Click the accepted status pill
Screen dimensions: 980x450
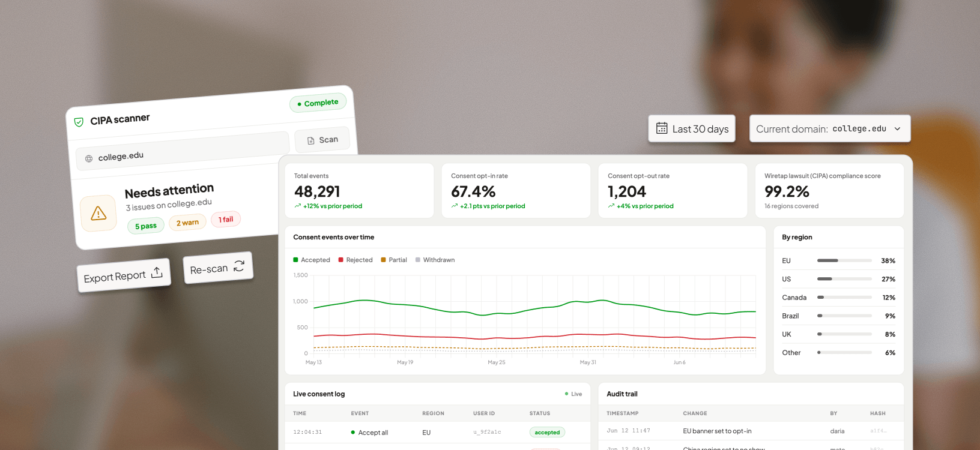547,432
